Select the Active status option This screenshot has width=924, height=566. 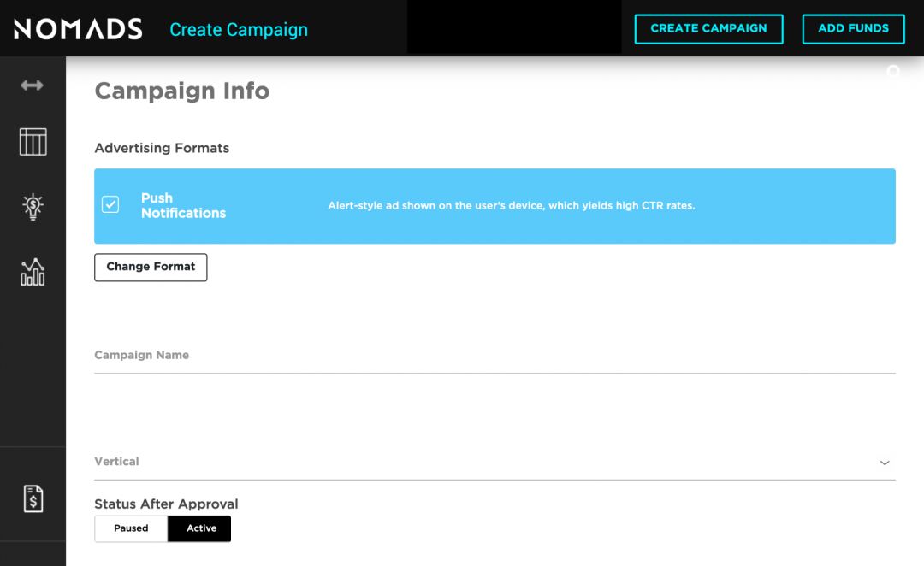click(201, 528)
